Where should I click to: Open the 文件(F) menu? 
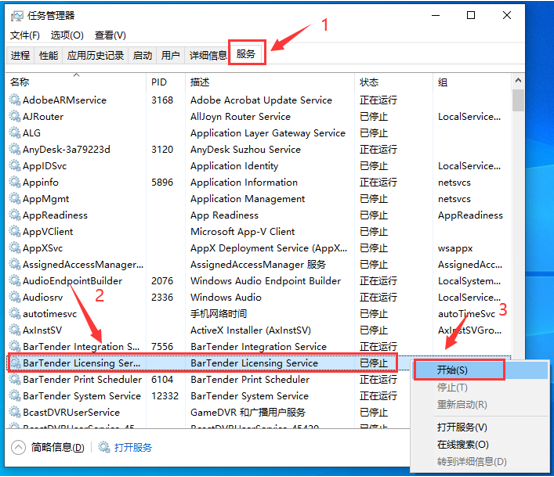(25, 35)
